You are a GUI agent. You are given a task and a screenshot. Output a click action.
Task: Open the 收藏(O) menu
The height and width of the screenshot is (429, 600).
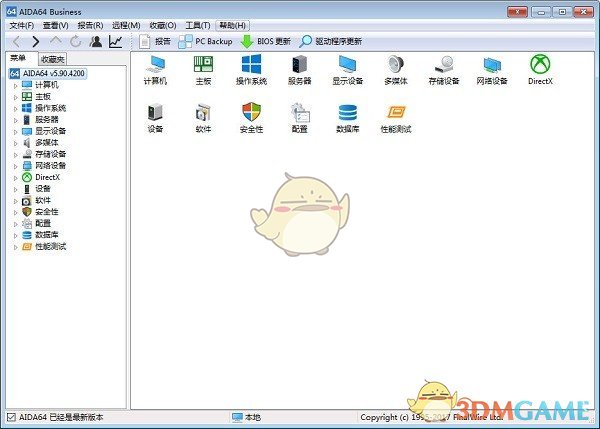163,25
